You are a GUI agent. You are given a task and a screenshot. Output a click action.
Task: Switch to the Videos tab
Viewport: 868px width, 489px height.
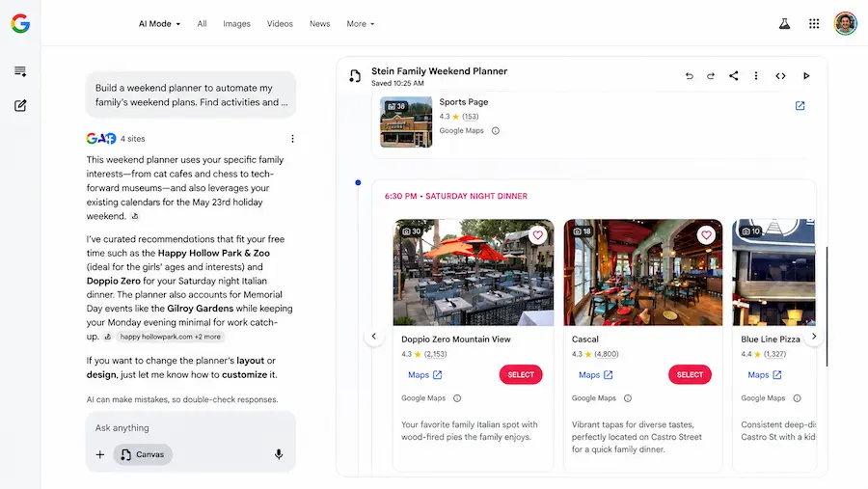coord(280,24)
